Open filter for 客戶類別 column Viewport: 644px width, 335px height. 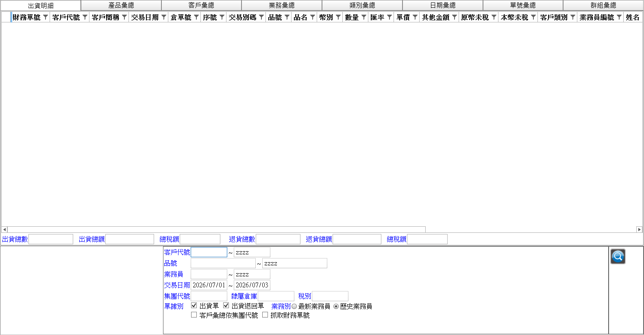click(573, 17)
